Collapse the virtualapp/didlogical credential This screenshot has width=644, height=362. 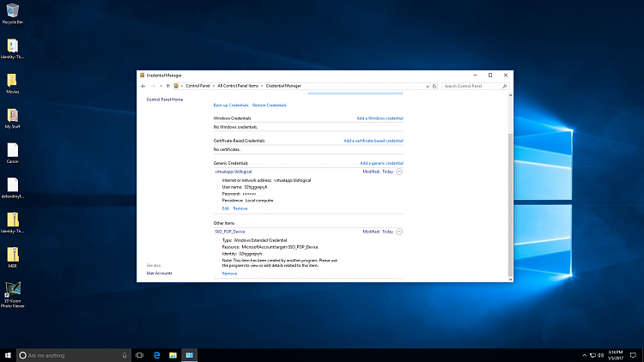click(399, 172)
